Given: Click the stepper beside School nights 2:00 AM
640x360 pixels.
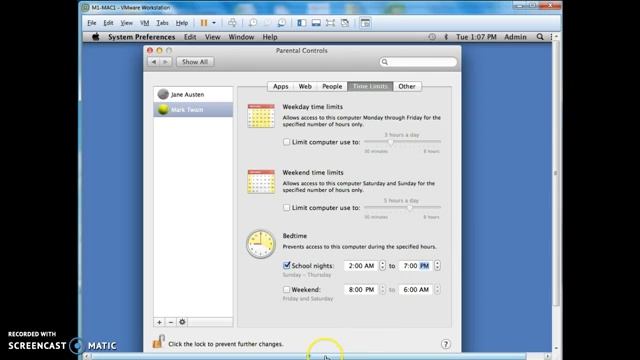Looking at the screenshot, I should click(x=382, y=265).
